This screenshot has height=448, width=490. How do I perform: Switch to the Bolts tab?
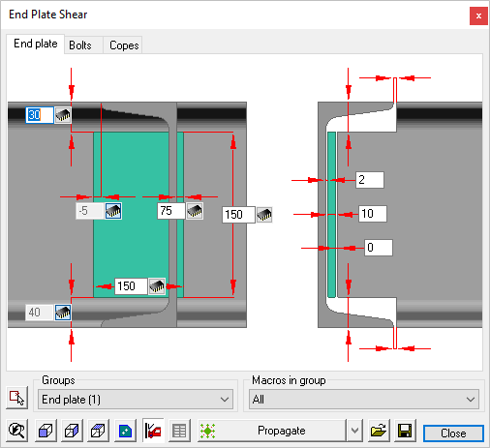tap(80, 45)
